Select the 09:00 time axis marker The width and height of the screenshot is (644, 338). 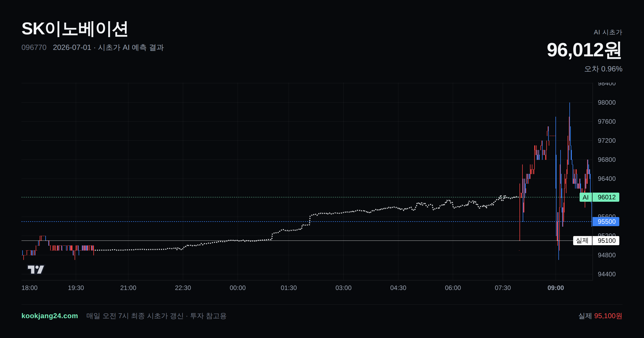tap(556, 288)
